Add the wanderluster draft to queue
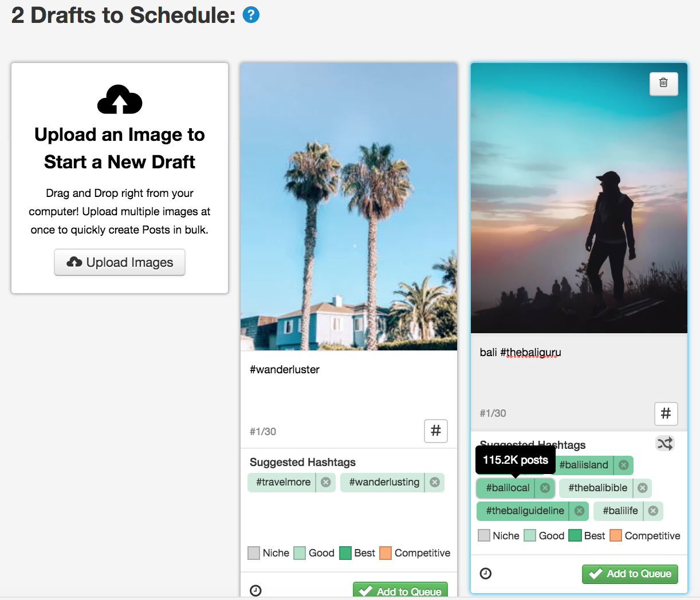This screenshot has width=700, height=600. (x=400, y=590)
